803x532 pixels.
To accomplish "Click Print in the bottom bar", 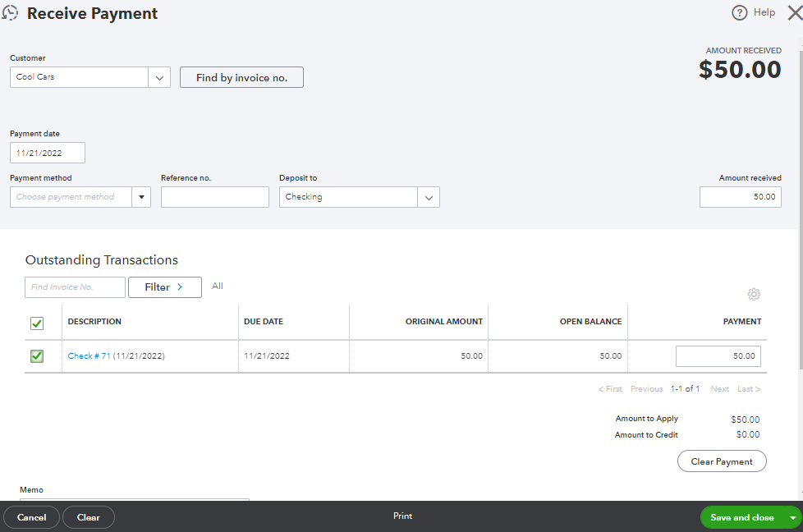I will coord(402,516).
